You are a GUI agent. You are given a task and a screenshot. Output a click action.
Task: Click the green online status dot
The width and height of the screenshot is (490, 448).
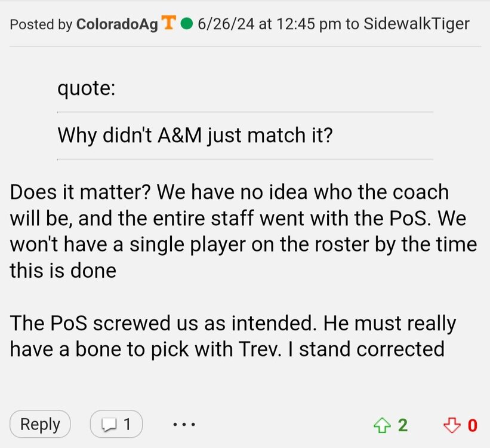click(x=186, y=24)
